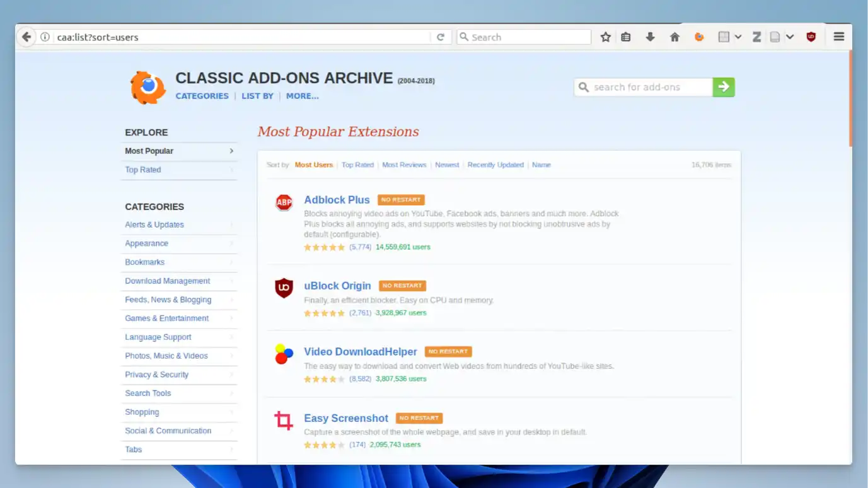Expand the Most Popular section chevron

tap(231, 151)
